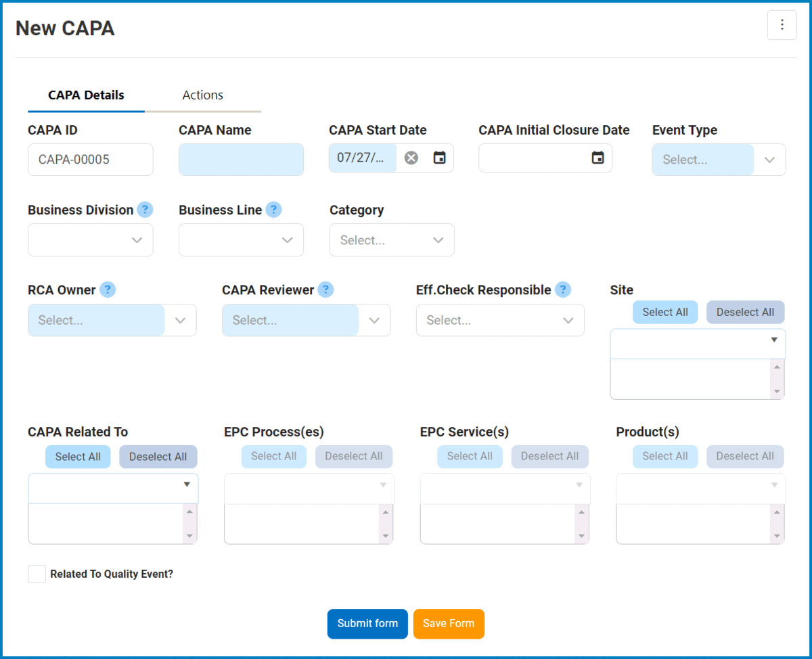Select the CAPA Details tab
This screenshot has height=659, width=812.
pos(86,95)
